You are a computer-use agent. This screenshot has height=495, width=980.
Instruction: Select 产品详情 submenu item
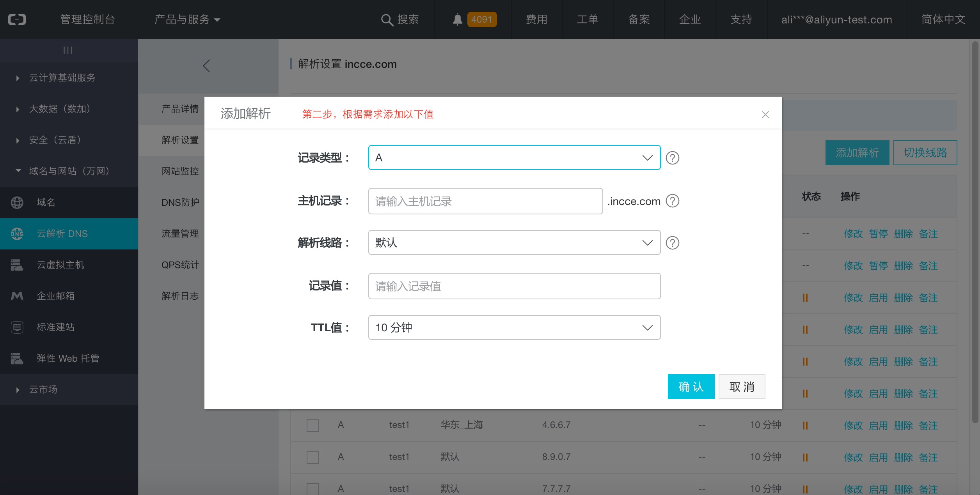[180, 109]
